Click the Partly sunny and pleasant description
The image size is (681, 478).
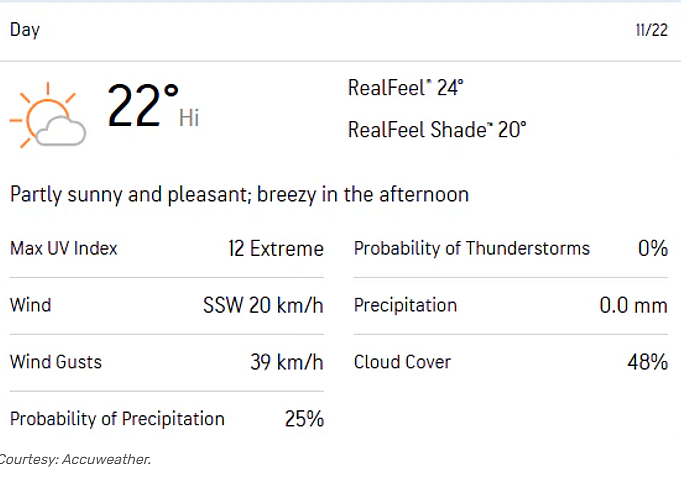[239, 194]
